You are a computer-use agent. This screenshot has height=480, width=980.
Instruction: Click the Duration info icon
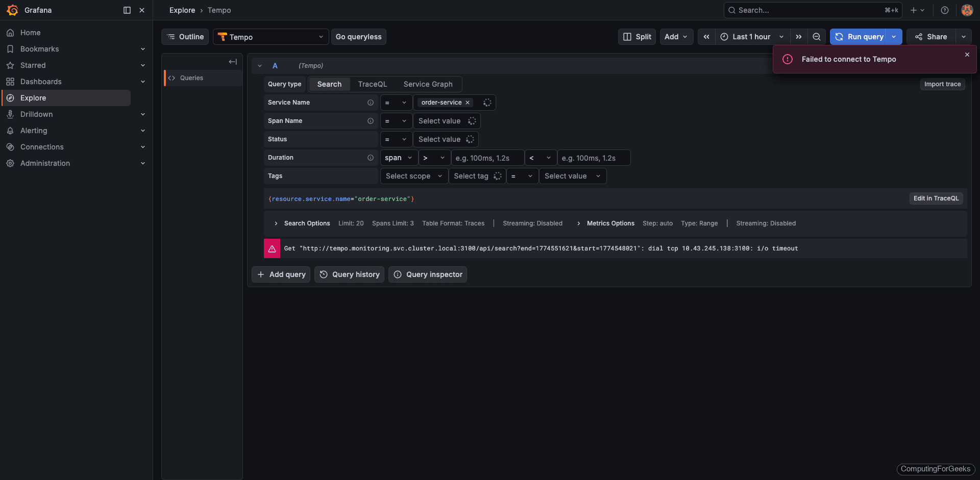tap(370, 158)
